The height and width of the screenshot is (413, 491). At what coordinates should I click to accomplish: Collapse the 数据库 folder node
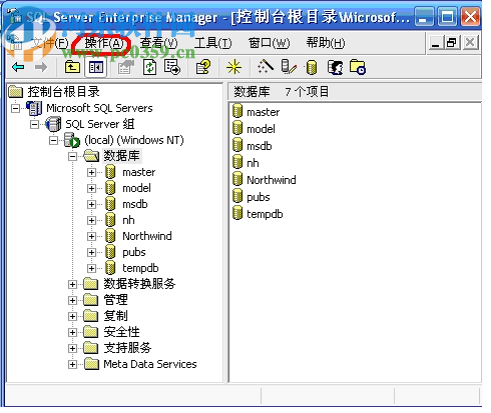pyautogui.click(x=72, y=157)
